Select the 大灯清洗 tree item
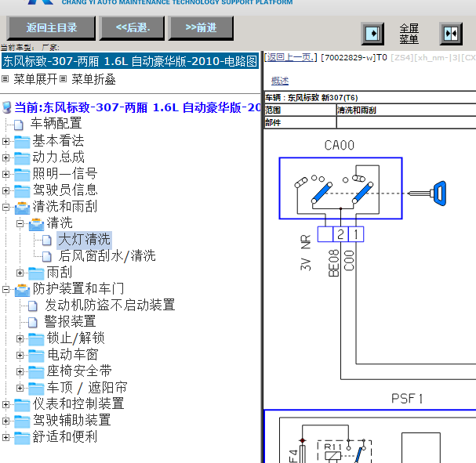The width and height of the screenshot is (476, 463). [84, 240]
